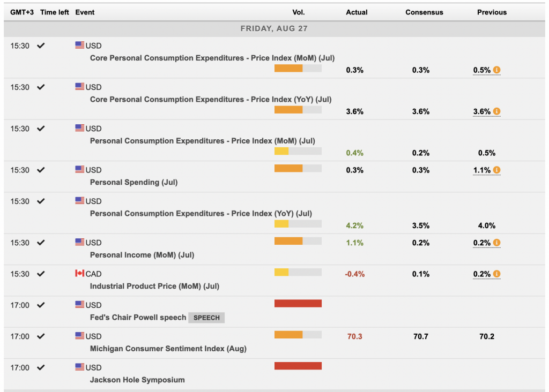The image size is (549, 392).
Task: Click the US flag beside Core PCE Price Index (MoM)
Action: 79,45
